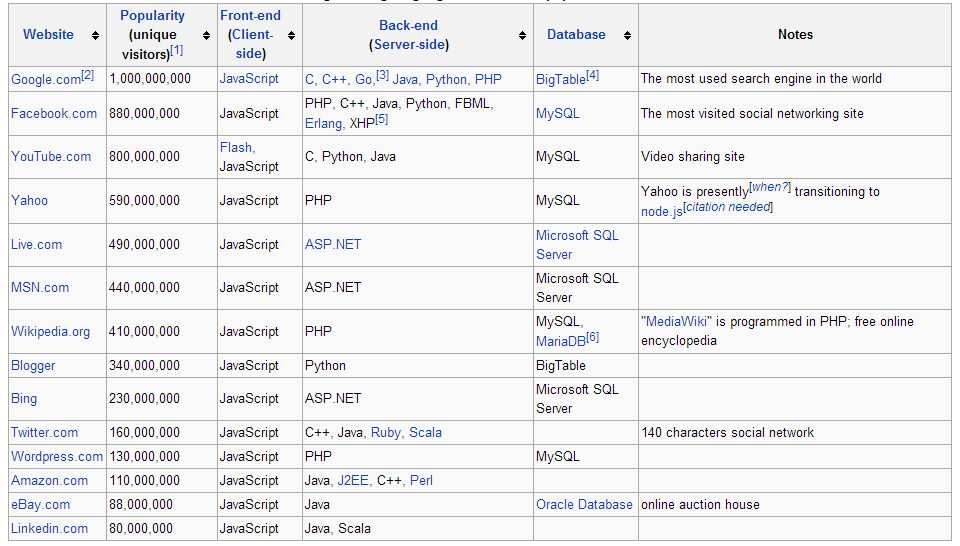Open the Live.com link

[36, 245]
